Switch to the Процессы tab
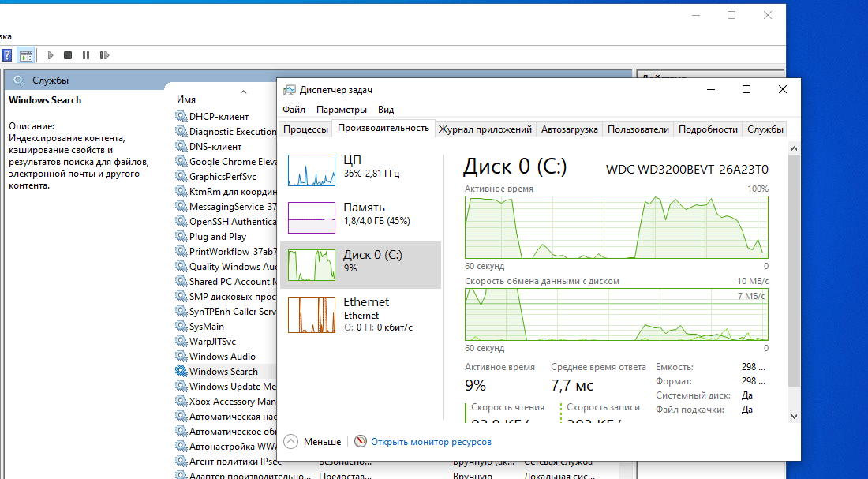Image resolution: width=868 pixels, height=479 pixels. 305,129
